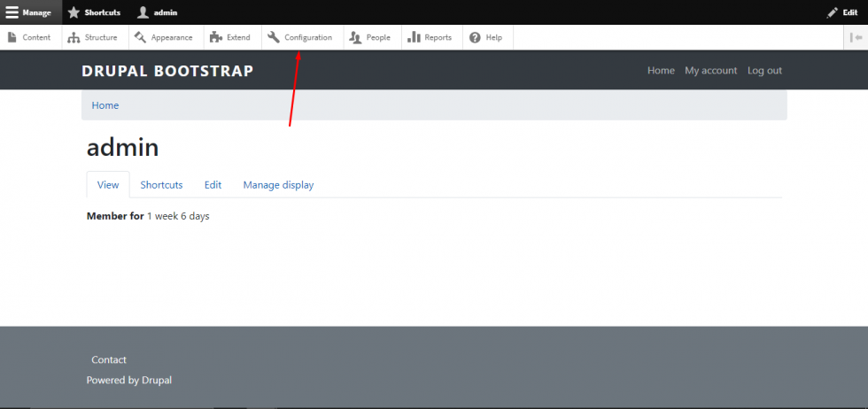The width and height of the screenshot is (868, 409).
Task: Toggle the Manage hamburger menu
Action: [12, 12]
